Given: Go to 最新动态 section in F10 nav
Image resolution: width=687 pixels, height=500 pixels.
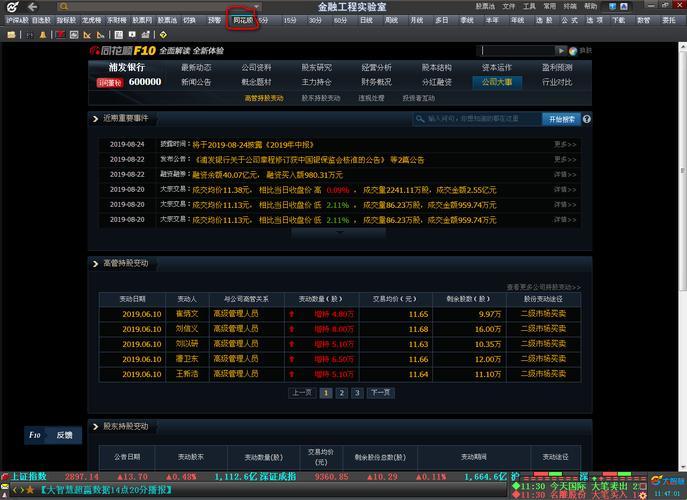Looking at the screenshot, I should (196, 67).
